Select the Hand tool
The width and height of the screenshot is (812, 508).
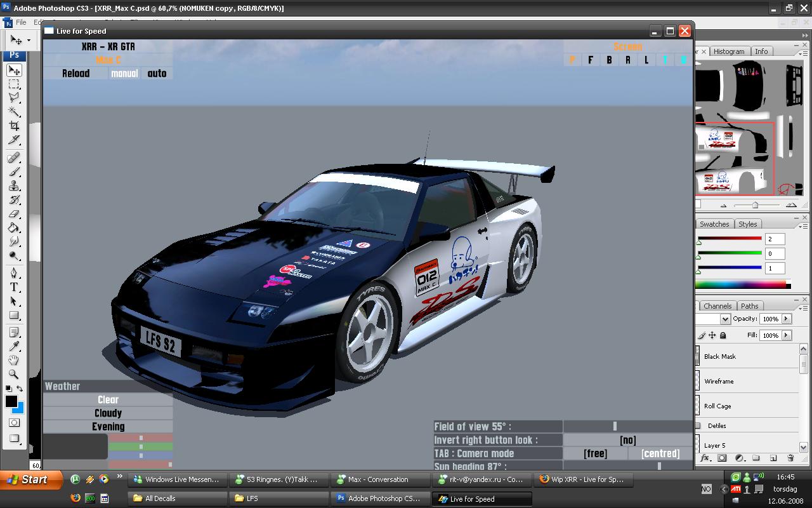[x=14, y=361]
